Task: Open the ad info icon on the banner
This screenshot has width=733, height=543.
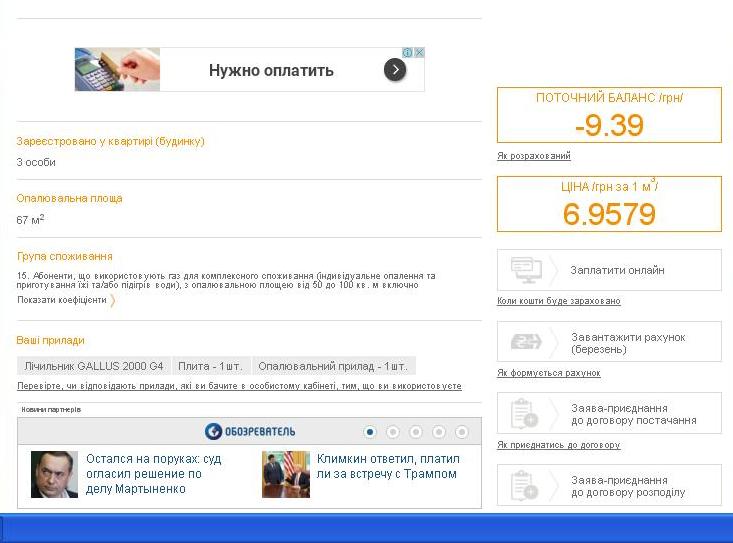Action: tap(408, 53)
